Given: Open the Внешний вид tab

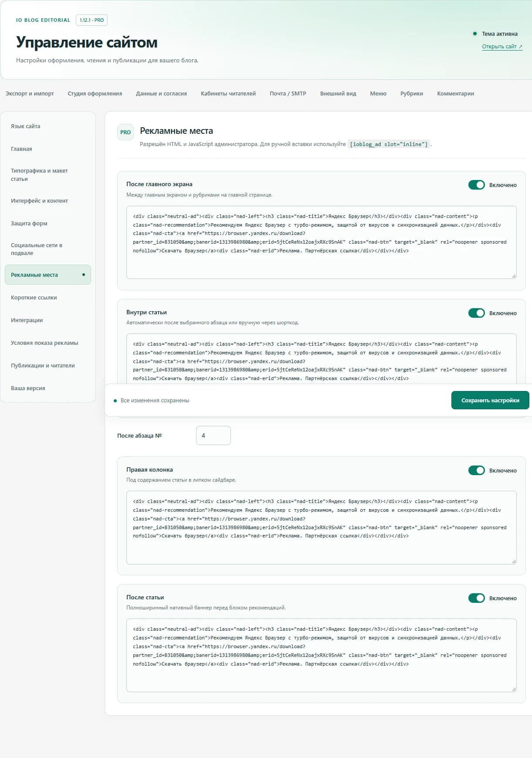Looking at the screenshot, I should (338, 93).
